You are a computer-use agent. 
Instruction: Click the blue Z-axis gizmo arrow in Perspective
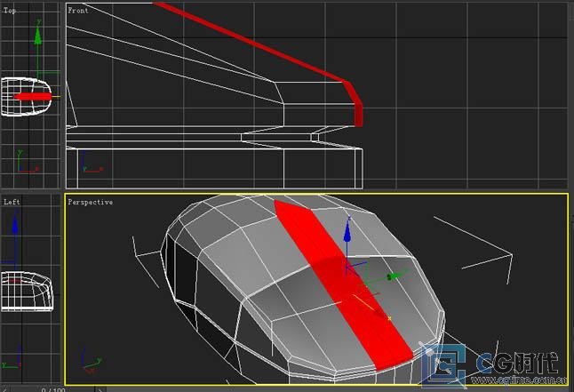(x=347, y=236)
